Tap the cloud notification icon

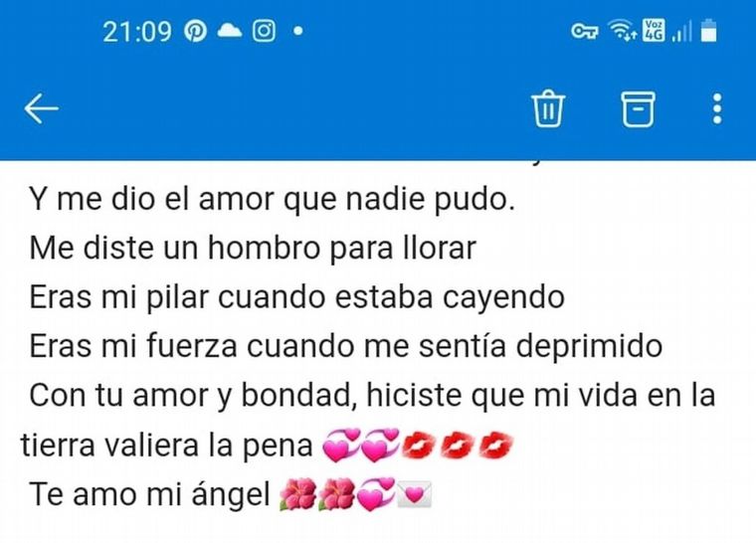coord(230,31)
